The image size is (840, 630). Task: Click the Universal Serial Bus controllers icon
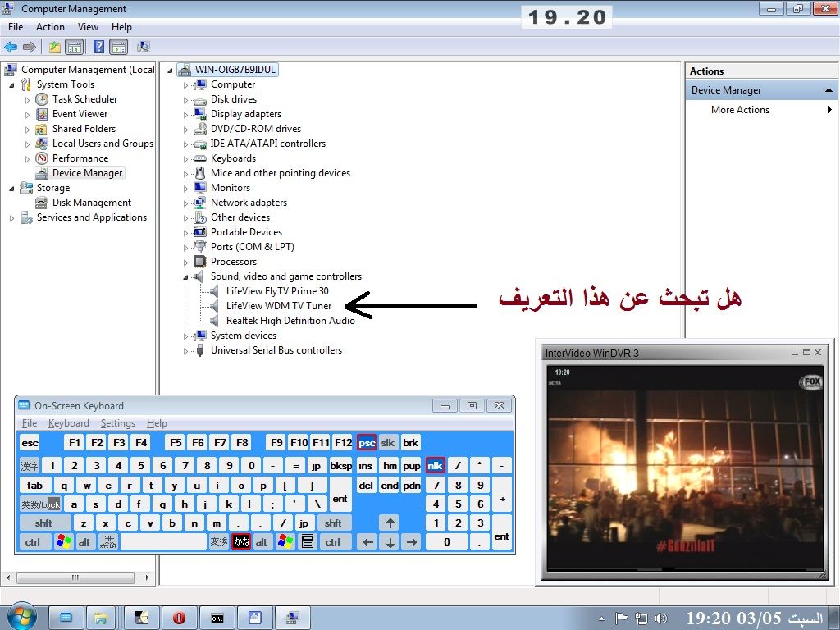(200, 350)
